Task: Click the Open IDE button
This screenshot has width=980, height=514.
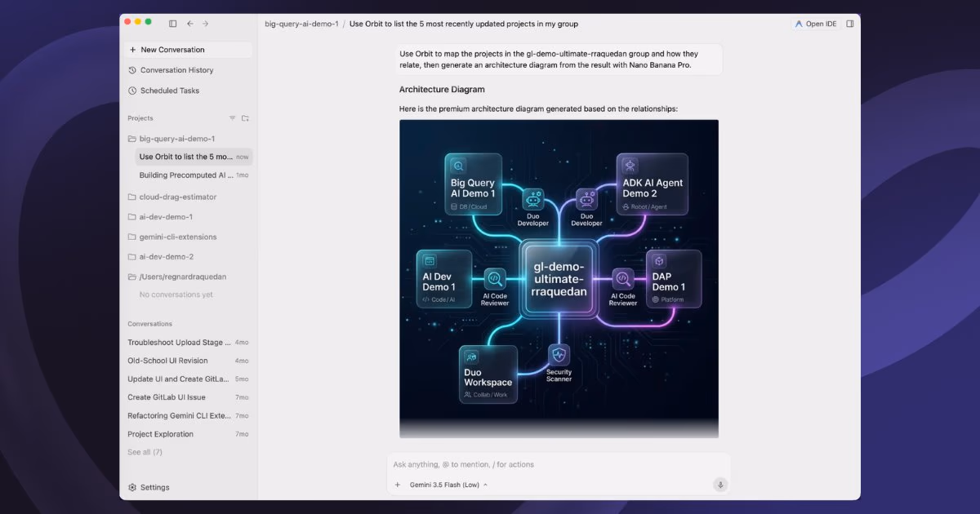Action: click(x=815, y=24)
